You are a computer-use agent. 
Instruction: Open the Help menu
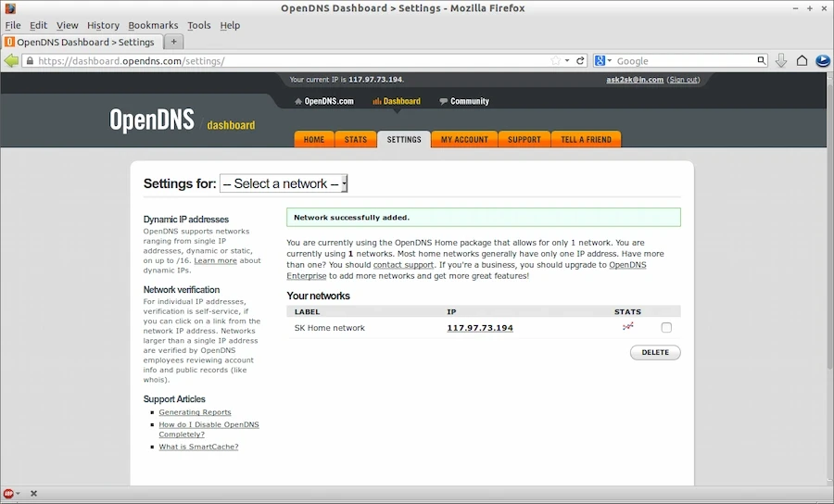click(x=230, y=26)
